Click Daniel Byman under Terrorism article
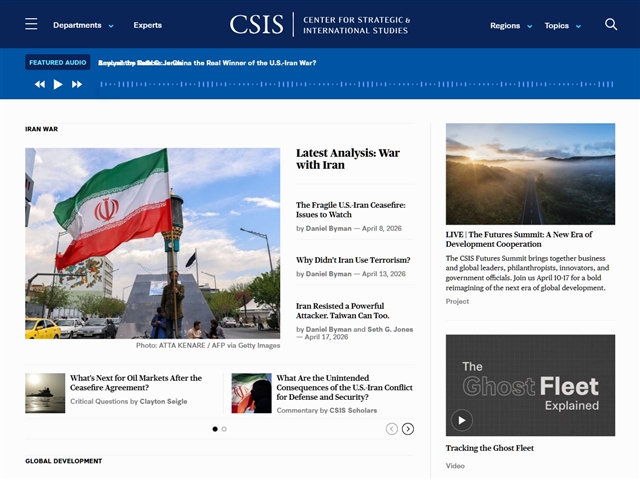Screen dimensions: 640x480 point(329,274)
